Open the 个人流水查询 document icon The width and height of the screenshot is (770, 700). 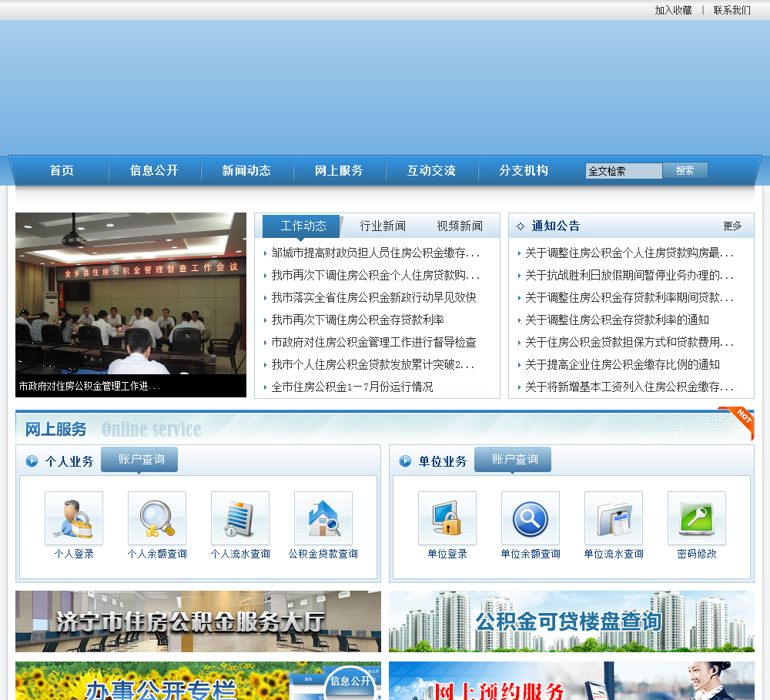point(240,518)
